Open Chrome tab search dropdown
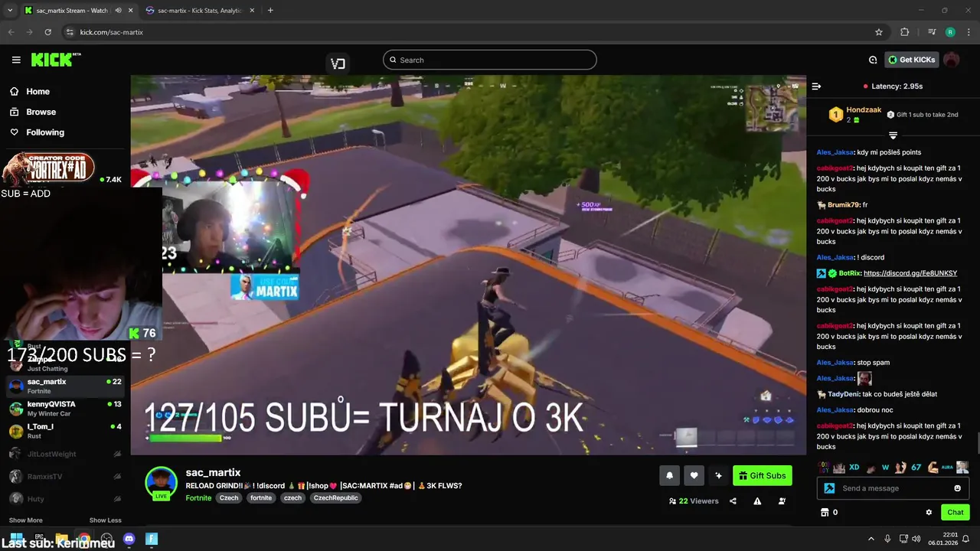980x551 pixels. [x=10, y=11]
